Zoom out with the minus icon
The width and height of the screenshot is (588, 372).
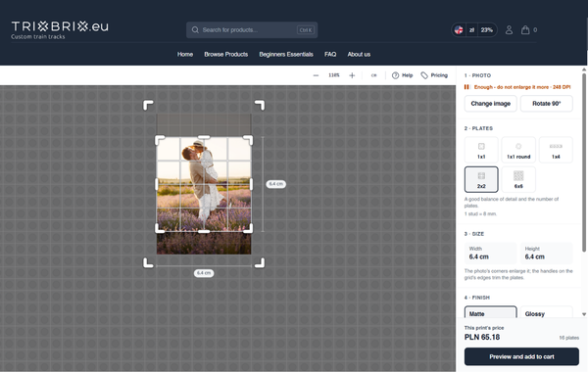316,75
